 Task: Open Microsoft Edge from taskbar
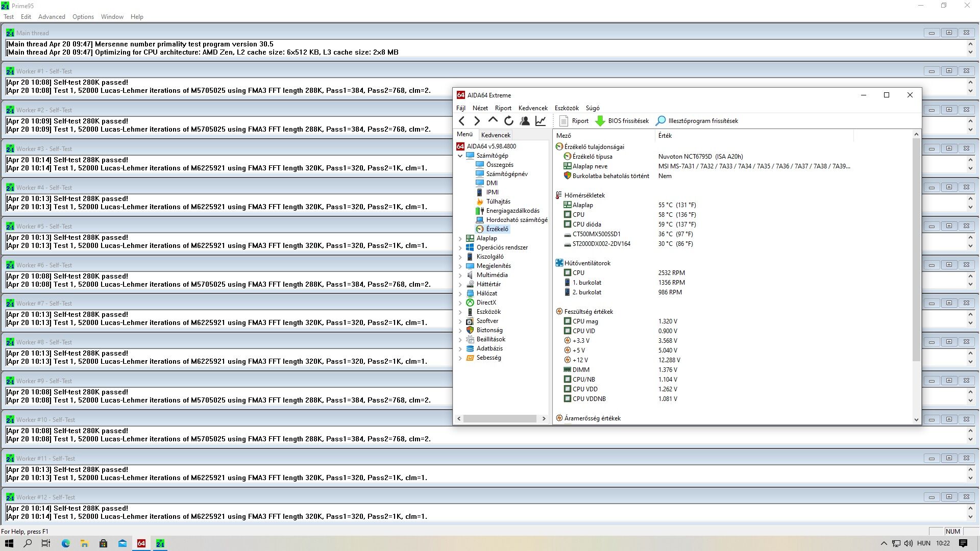[x=65, y=543]
